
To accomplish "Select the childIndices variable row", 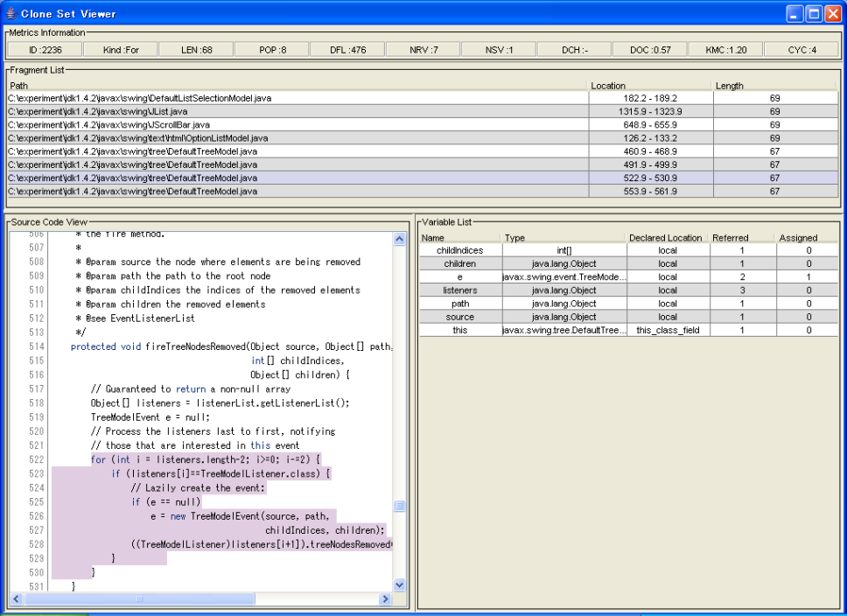I will tap(459, 250).
